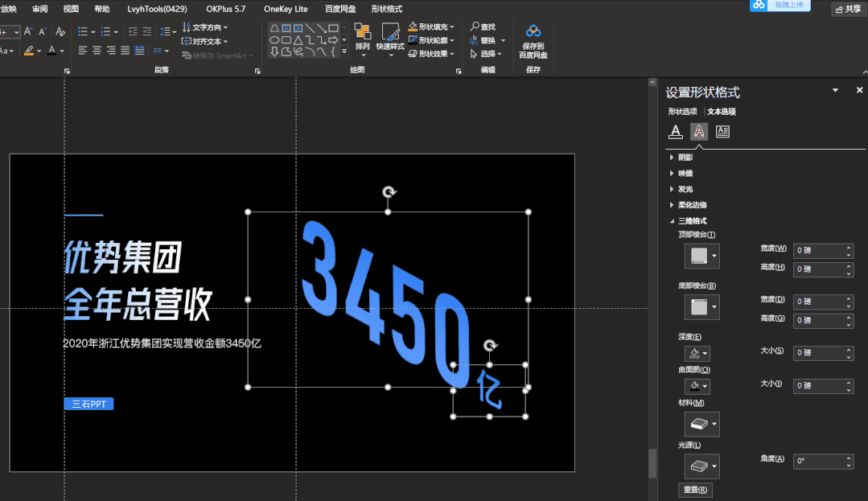Expand the 发光 glow section
Image resolution: width=868 pixels, height=501 pixels.
pyautogui.click(x=681, y=189)
